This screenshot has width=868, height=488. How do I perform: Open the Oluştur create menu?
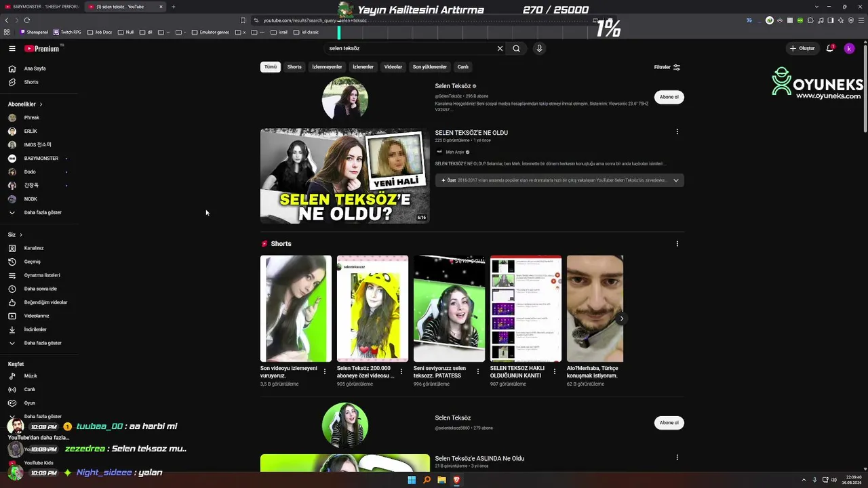802,49
